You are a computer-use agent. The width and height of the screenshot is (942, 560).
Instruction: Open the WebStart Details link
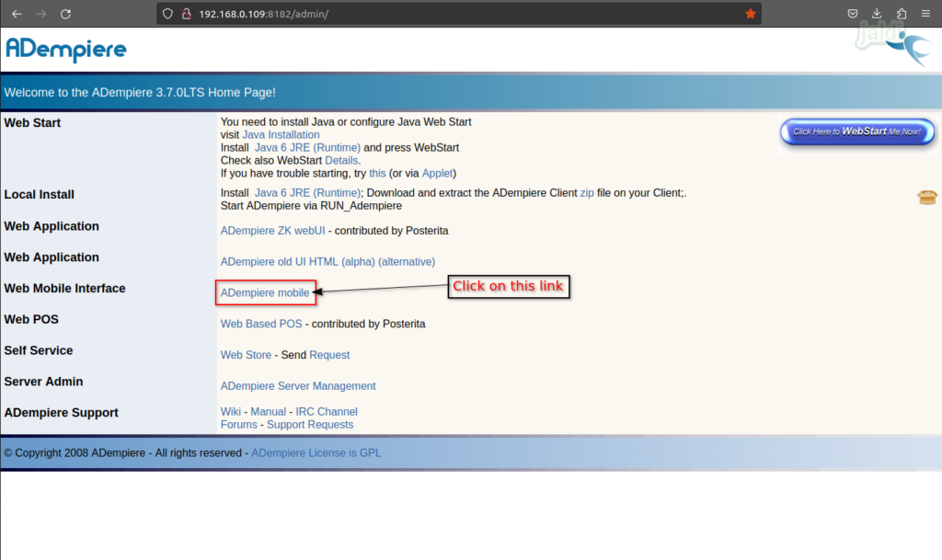pyautogui.click(x=341, y=160)
